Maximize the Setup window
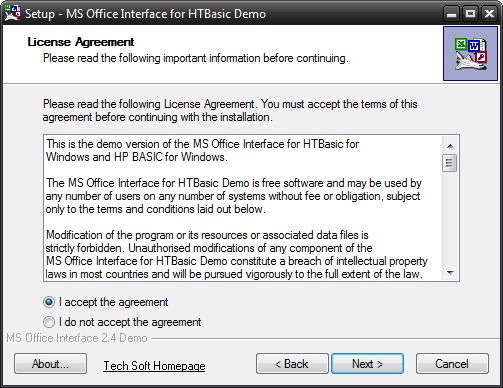This screenshot has height=388, width=503. tap(470, 14)
